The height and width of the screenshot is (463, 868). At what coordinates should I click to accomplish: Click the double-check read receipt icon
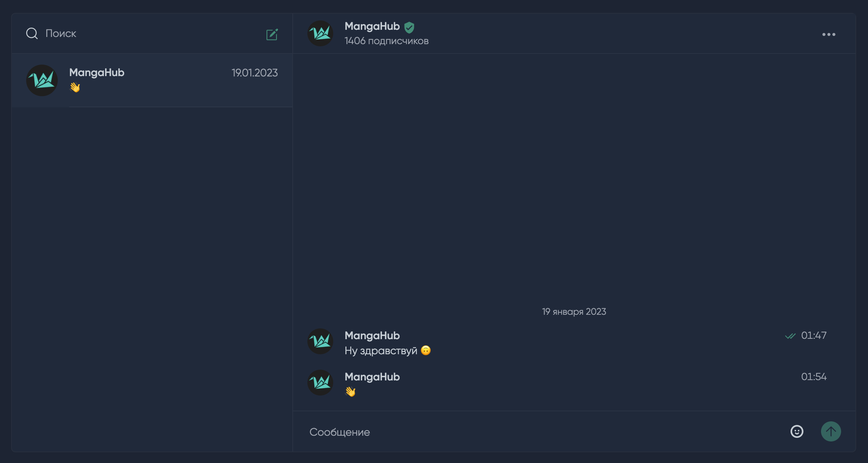tap(790, 336)
